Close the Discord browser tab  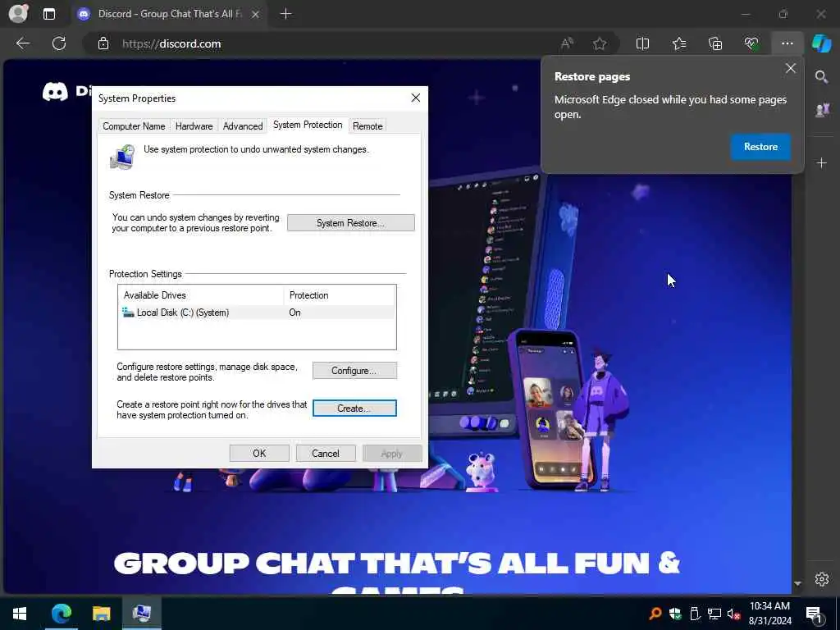(256, 14)
